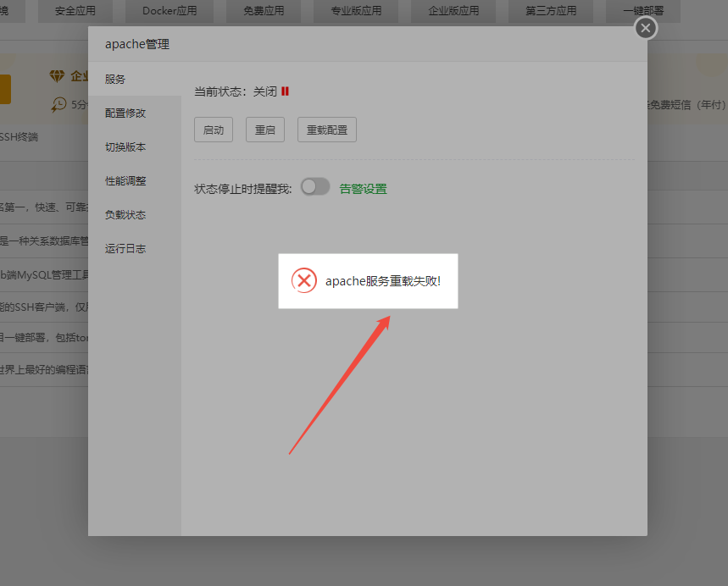Select the 第三方应用 category tab
Screen dimensions: 728x586
click(551, 11)
